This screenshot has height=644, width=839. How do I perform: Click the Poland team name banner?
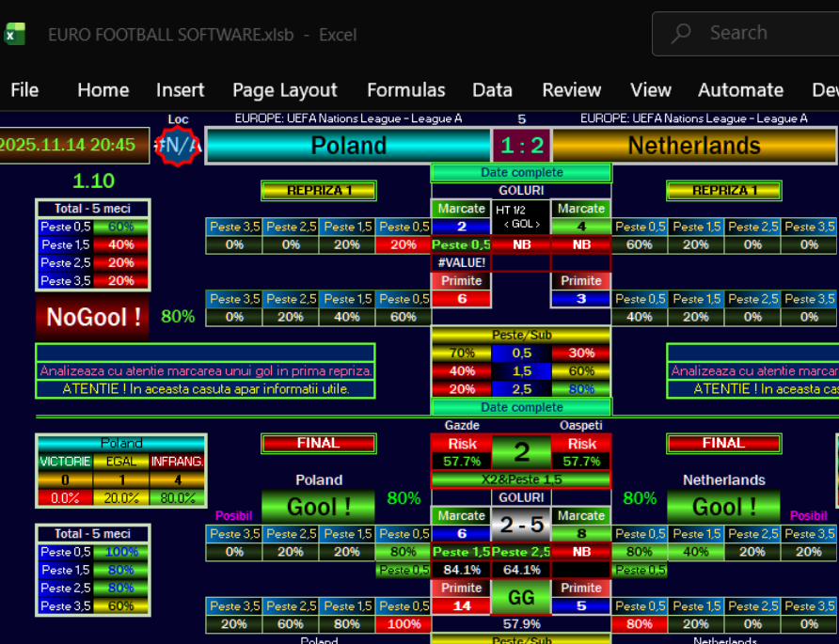pos(348,146)
